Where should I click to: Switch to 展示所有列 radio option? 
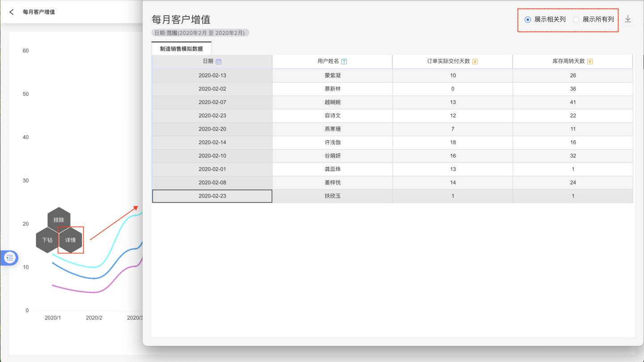click(x=576, y=20)
